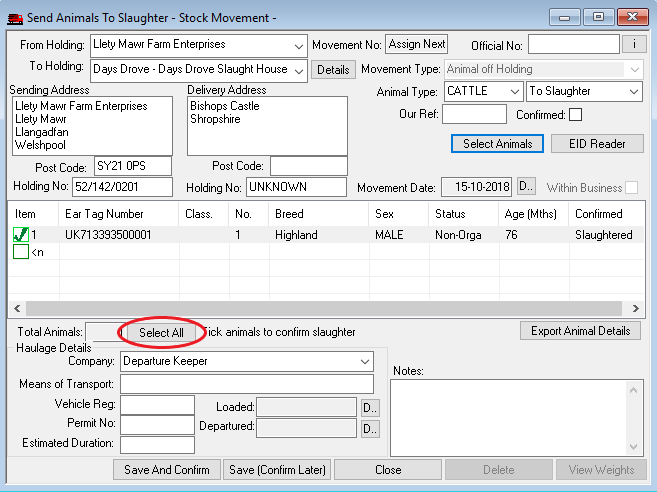The width and height of the screenshot is (657, 492).
Task: Enable the Confirmed checkbox beside Our Ref
Action: click(575, 114)
